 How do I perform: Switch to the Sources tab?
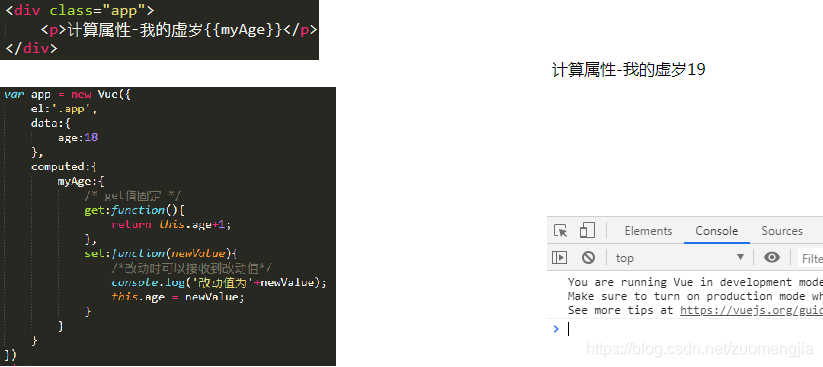coord(782,231)
